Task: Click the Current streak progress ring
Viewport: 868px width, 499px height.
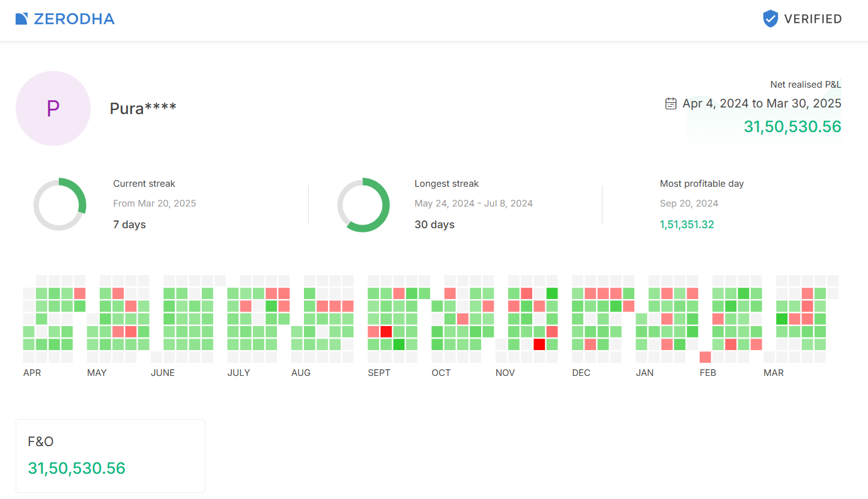Action: pos(59,204)
